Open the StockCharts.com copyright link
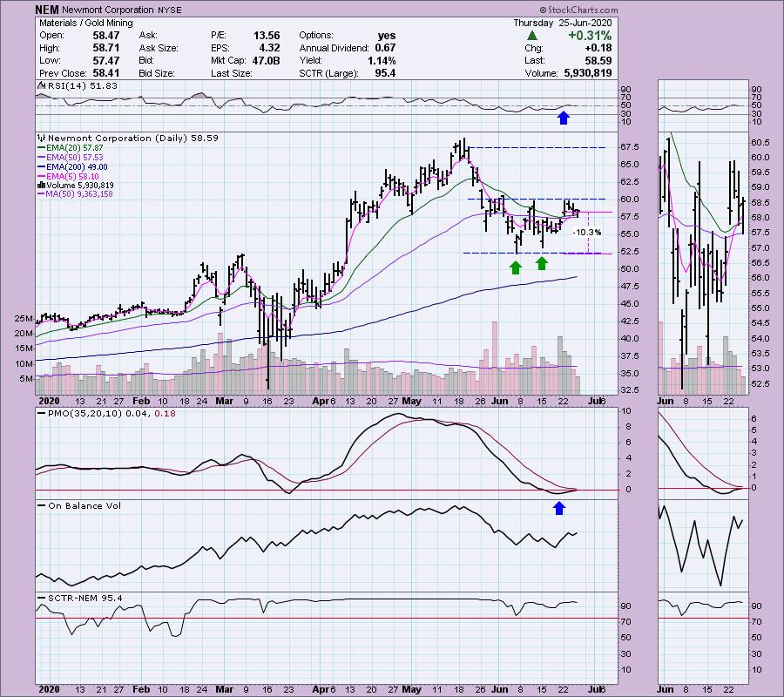784x697 pixels. [578, 10]
